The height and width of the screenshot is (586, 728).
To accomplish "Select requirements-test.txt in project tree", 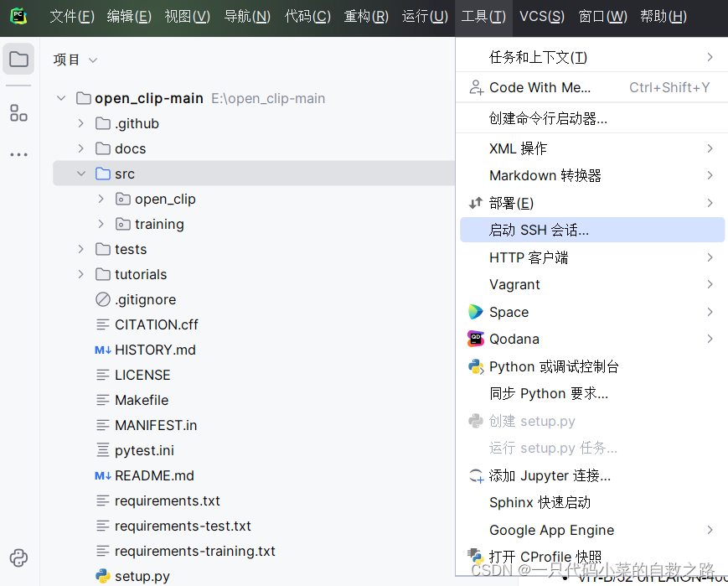I will pyautogui.click(x=183, y=526).
